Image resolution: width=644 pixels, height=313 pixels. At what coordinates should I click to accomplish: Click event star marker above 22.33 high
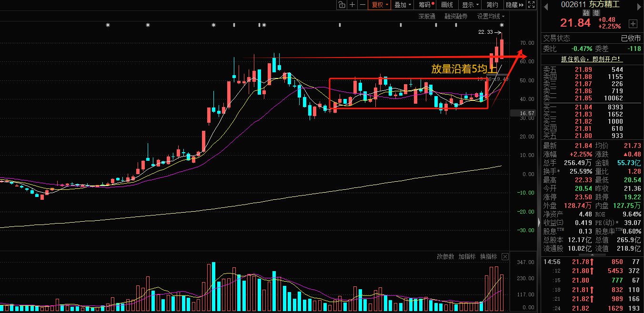pyautogui.click(x=502, y=25)
